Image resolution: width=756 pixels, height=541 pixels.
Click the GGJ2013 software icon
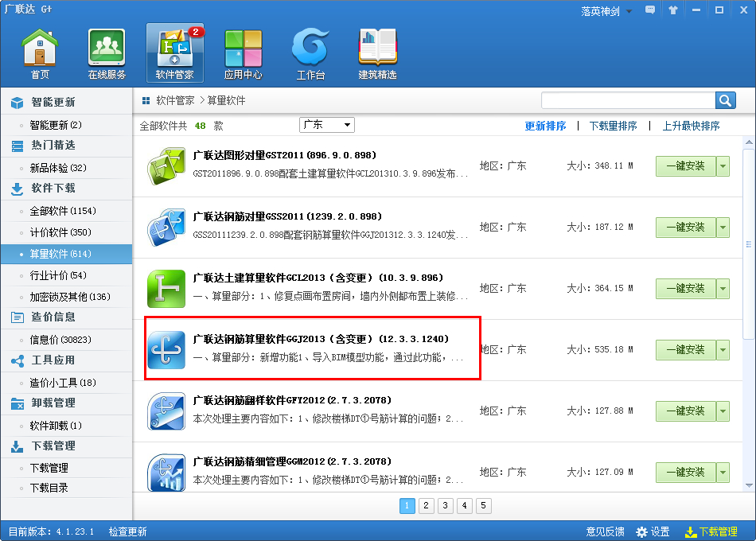166,350
